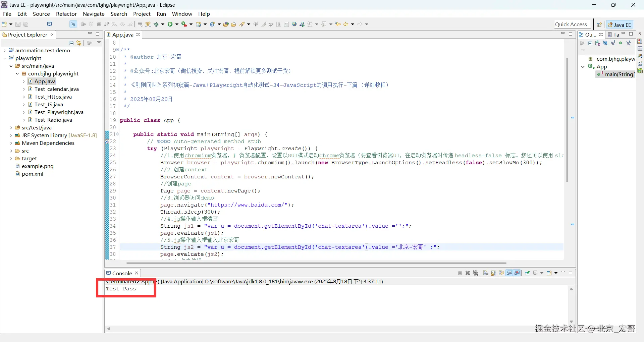Viewport: 644px width, 342px height.
Task: Toggle alphabetical Sort in Outline view
Action: (x=597, y=43)
